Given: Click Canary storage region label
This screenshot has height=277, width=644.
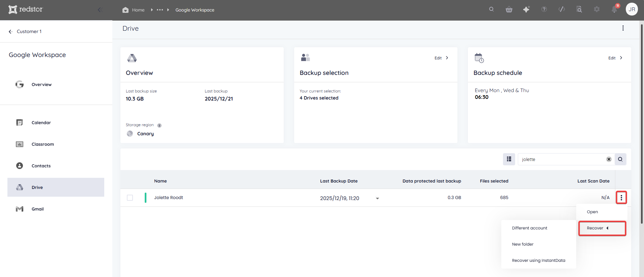Looking at the screenshot, I should (x=145, y=134).
